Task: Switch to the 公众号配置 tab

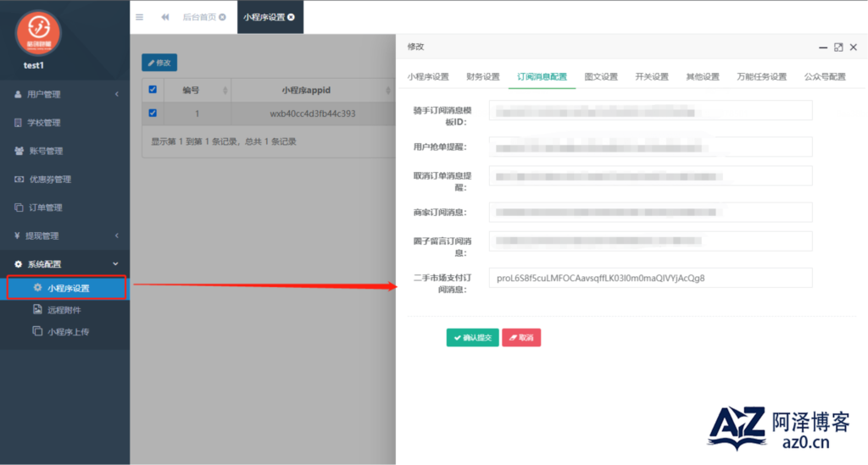Action: pos(825,77)
